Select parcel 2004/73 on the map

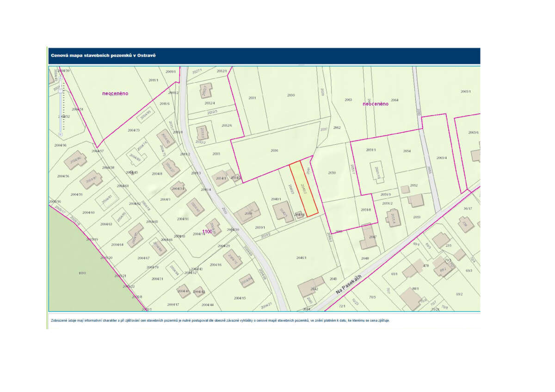pyautogui.click(x=133, y=130)
